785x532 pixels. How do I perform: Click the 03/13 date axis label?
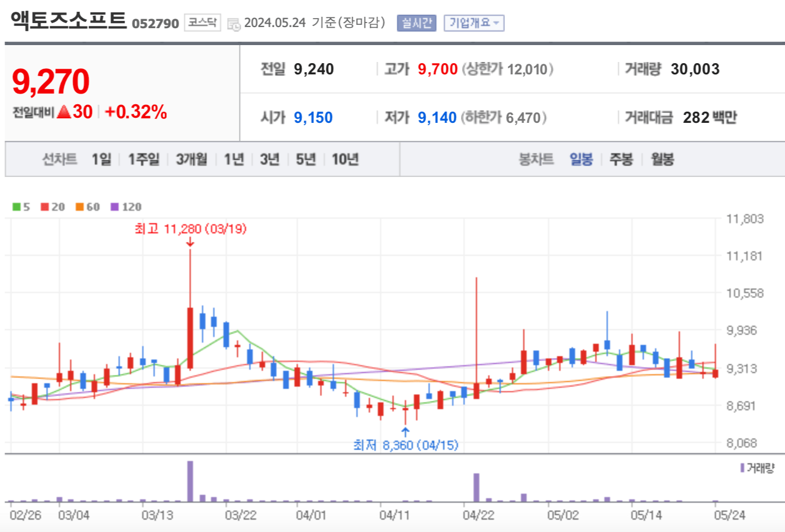coord(157,515)
